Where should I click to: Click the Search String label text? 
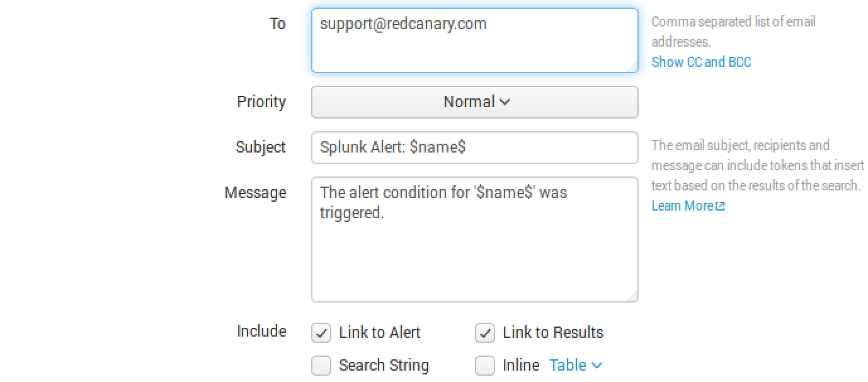click(x=384, y=366)
